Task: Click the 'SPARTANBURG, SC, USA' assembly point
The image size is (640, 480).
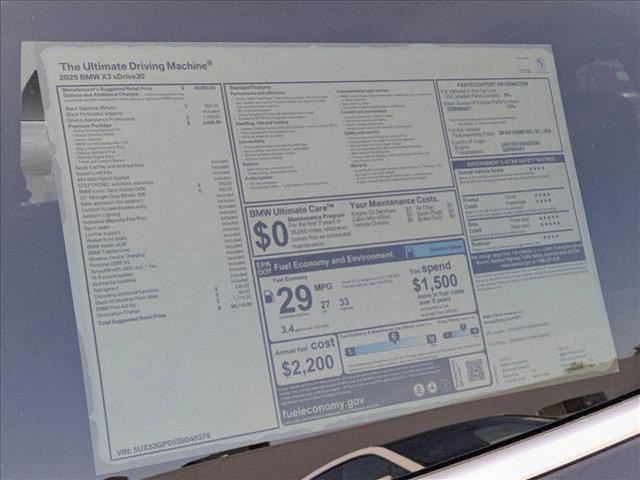Action: click(x=524, y=132)
